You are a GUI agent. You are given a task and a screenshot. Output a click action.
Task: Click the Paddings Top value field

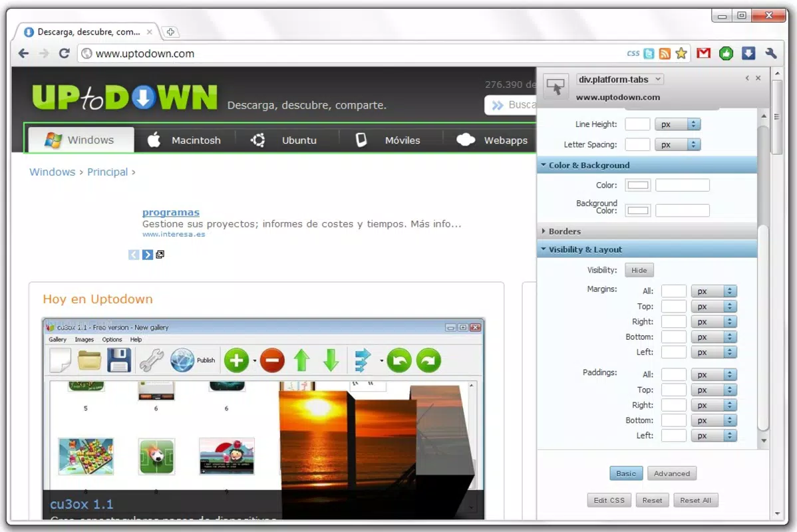pos(673,390)
